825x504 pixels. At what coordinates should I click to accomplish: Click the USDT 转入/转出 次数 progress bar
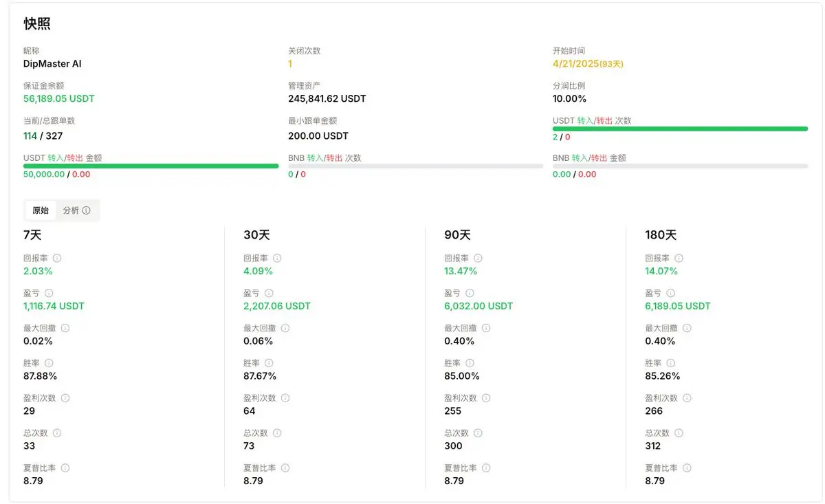pos(680,129)
